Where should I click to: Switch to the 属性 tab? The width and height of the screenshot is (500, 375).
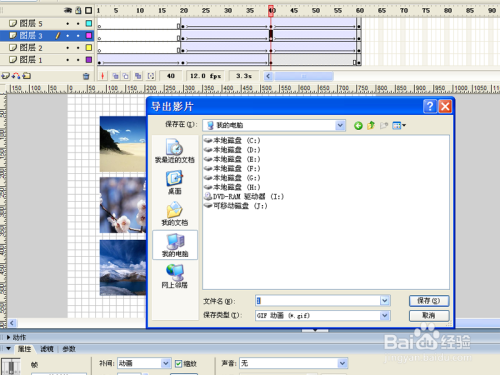[24, 349]
